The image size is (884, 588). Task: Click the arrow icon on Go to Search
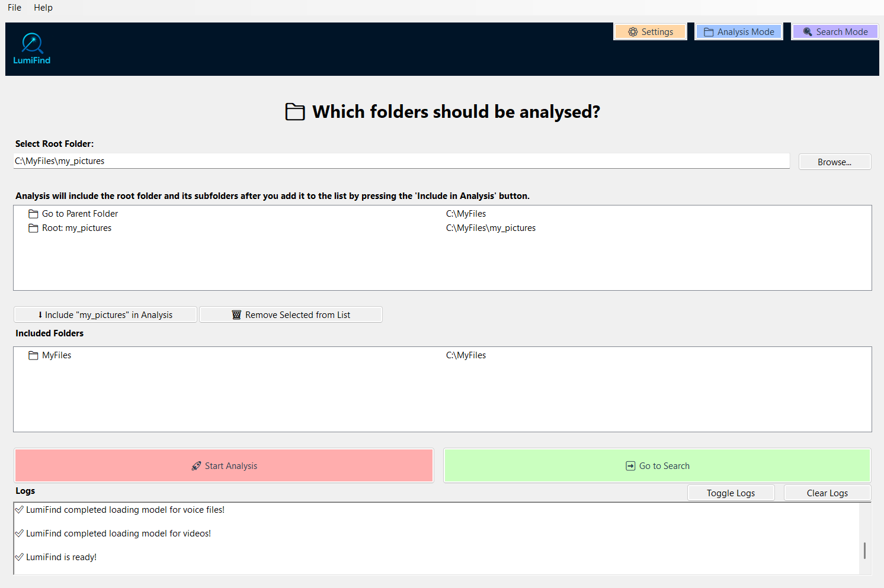coord(630,466)
